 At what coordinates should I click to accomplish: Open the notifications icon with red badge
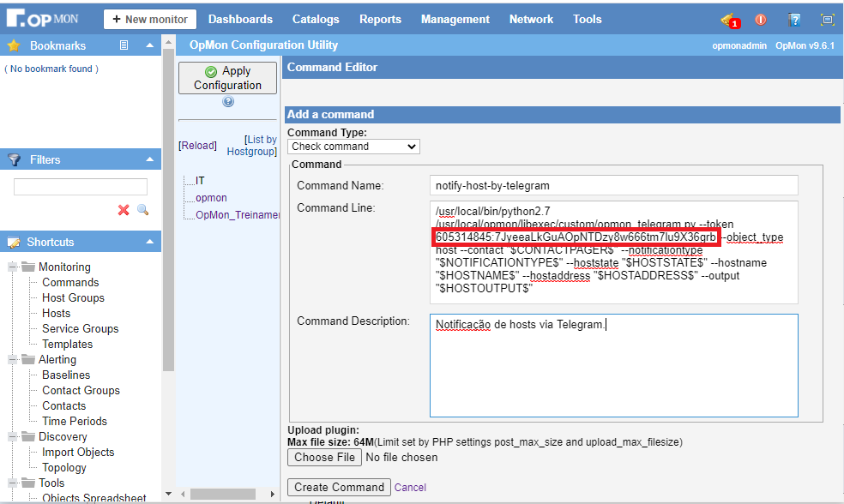tap(729, 20)
